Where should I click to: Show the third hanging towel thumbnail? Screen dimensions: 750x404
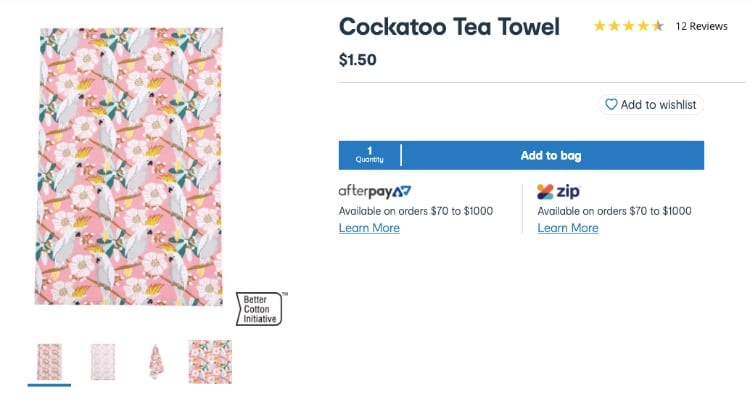tap(157, 361)
